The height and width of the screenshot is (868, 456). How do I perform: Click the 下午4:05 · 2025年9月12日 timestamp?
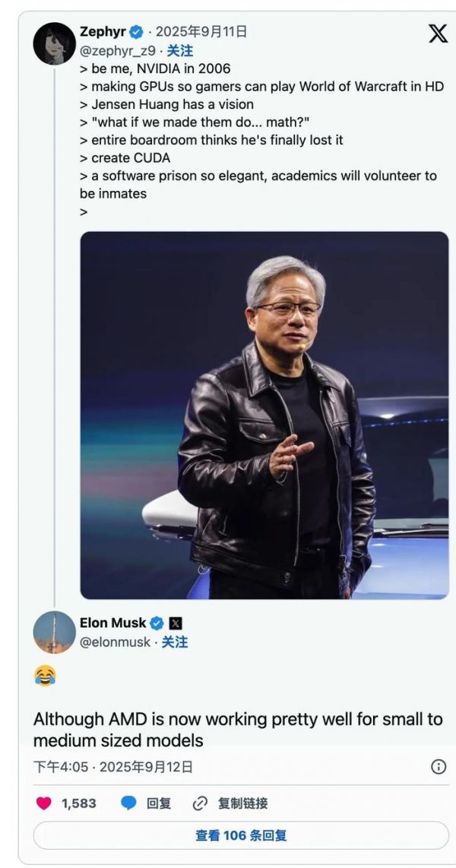112,767
